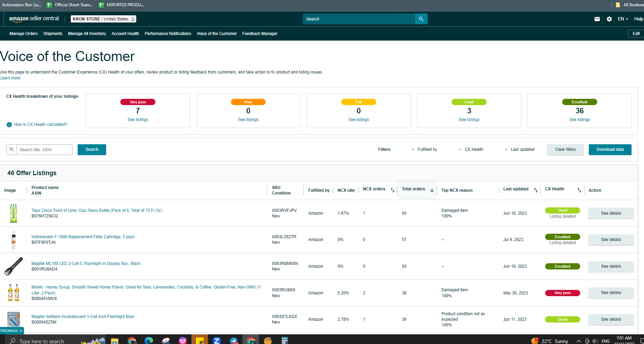Screen dimensions: 644x344
Task: See details for Monin Honey Syrup listing
Action: click(x=611, y=293)
